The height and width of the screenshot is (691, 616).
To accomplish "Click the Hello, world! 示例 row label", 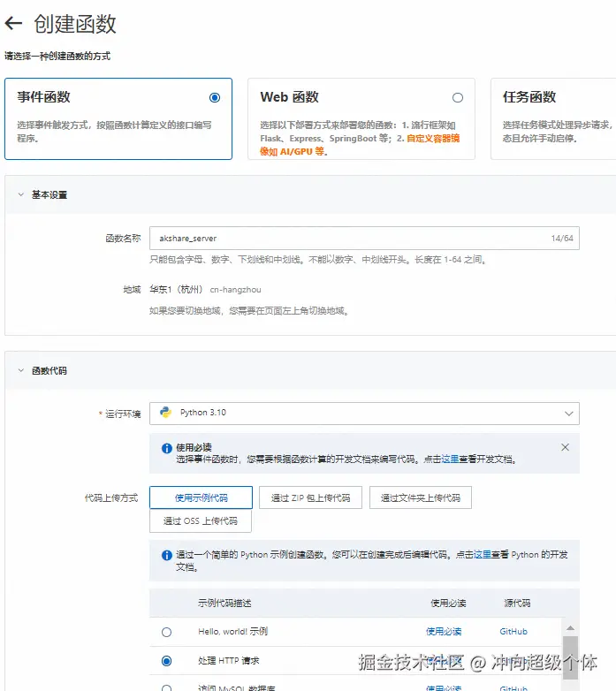I will (x=232, y=632).
